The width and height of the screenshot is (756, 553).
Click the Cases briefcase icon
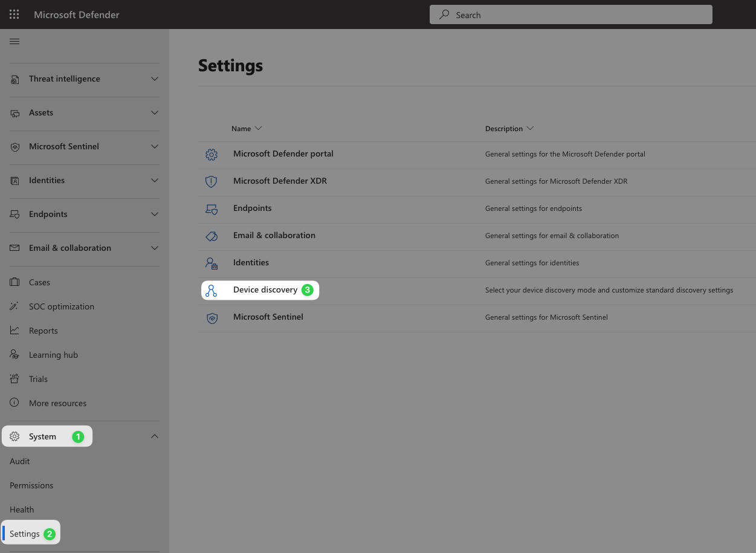click(x=15, y=282)
